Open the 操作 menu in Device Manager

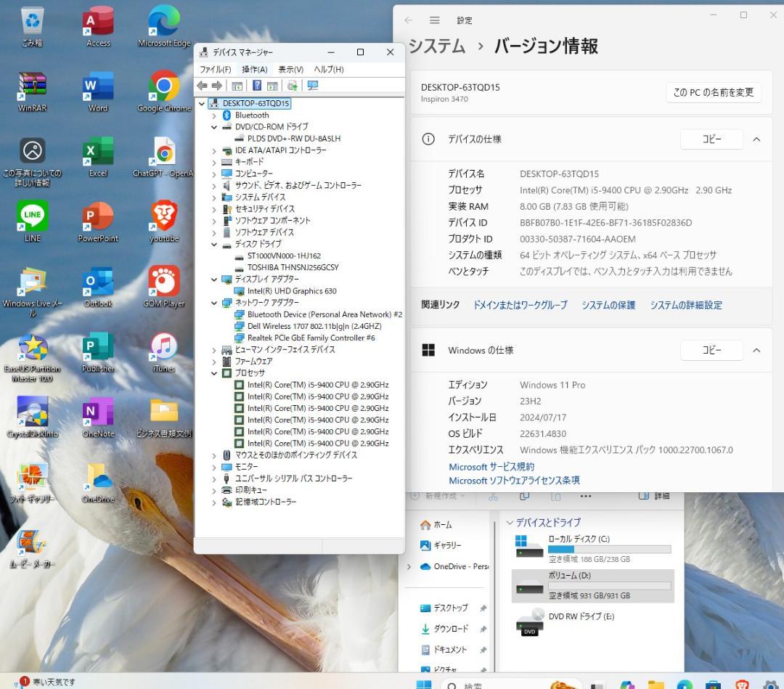pos(253,69)
